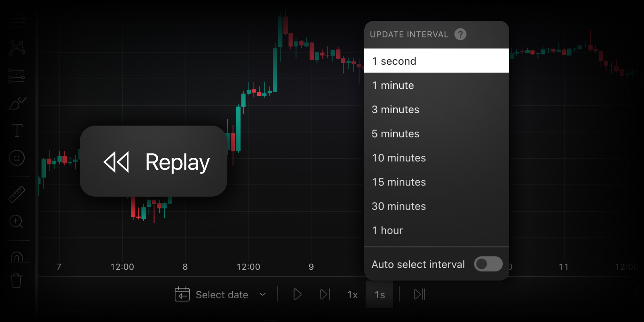Click the Replay button
This screenshot has height=322, width=644.
[x=153, y=161]
